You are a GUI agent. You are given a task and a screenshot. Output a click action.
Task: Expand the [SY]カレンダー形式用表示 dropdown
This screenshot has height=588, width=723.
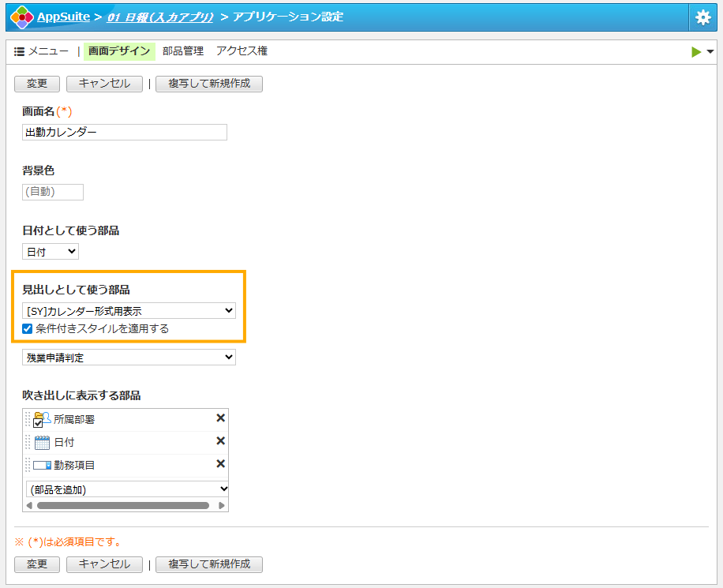129,311
